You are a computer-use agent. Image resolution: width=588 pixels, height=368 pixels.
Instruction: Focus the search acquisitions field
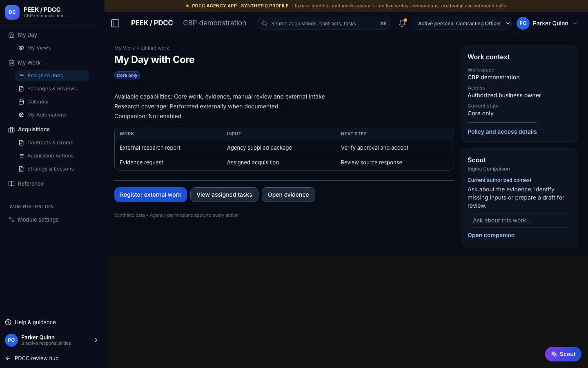[323, 23]
